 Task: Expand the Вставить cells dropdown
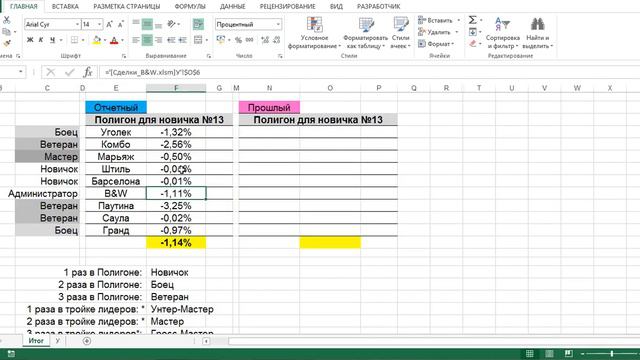(459, 20)
